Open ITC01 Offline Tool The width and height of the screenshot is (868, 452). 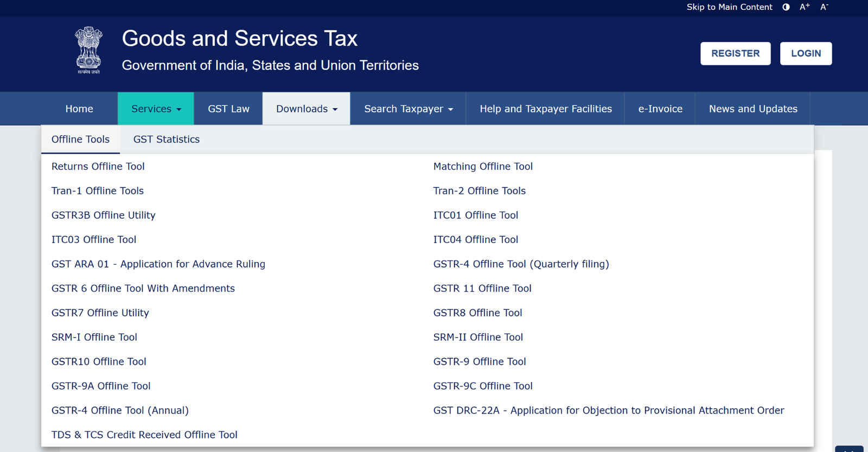pos(476,215)
